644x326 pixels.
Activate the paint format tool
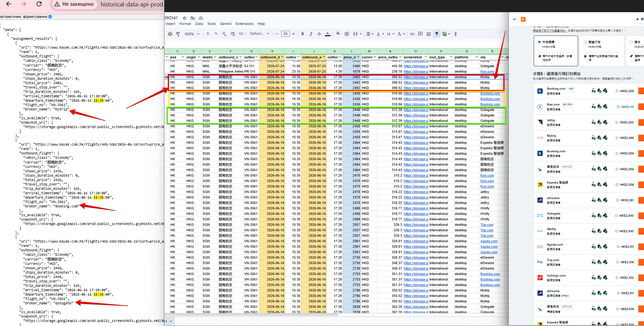178,34
